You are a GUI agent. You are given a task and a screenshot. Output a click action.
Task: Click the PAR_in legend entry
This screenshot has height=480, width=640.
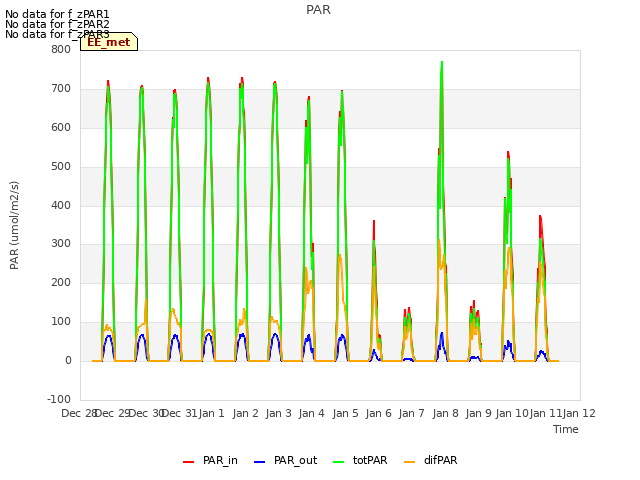pyautogui.click(x=210, y=460)
